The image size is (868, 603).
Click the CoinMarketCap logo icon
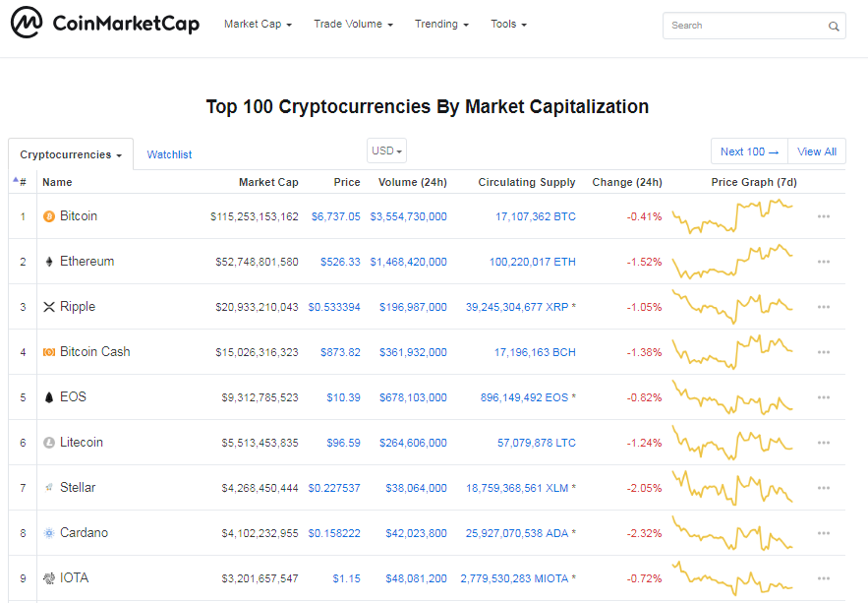pyautogui.click(x=27, y=23)
